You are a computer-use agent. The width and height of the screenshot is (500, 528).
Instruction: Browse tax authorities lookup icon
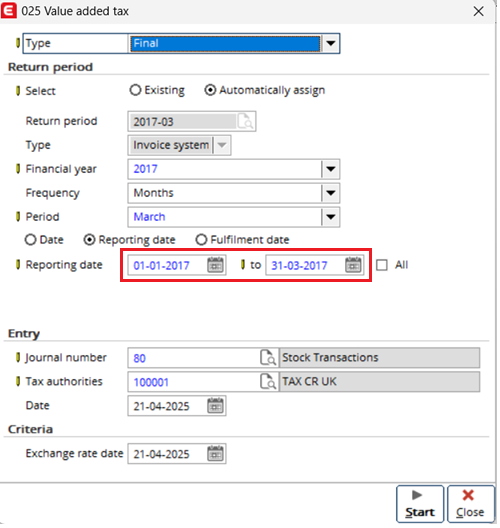[x=268, y=382]
